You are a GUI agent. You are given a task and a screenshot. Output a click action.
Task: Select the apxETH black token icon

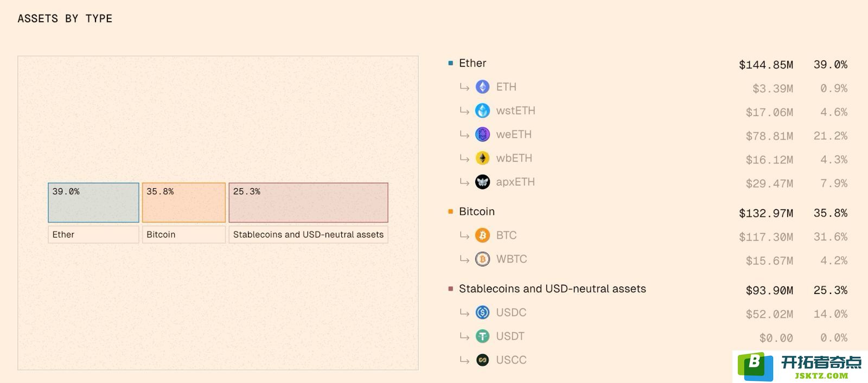click(x=482, y=182)
